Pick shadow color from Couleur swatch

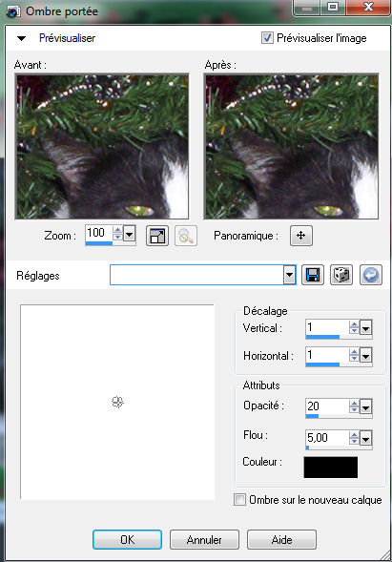[331, 467]
